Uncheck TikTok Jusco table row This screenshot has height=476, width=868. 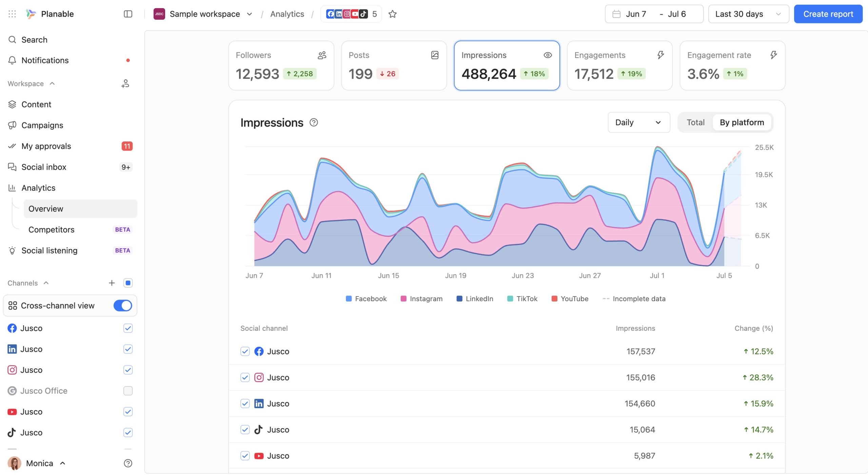(245, 430)
